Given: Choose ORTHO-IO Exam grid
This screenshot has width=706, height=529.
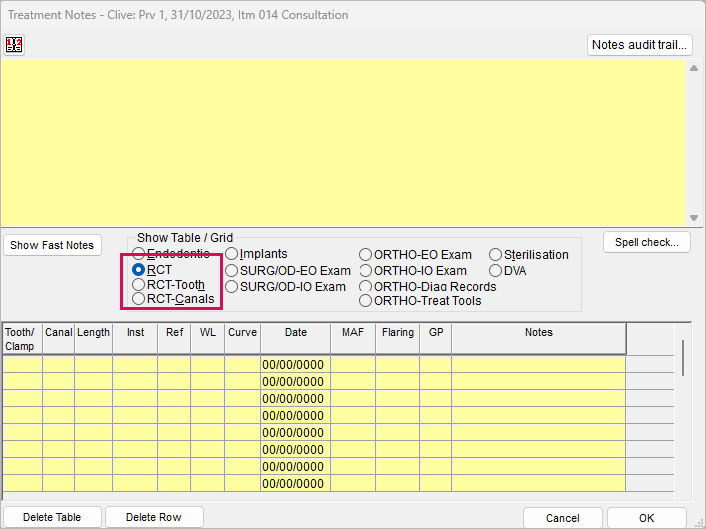Looking at the screenshot, I should coord(413,271).
